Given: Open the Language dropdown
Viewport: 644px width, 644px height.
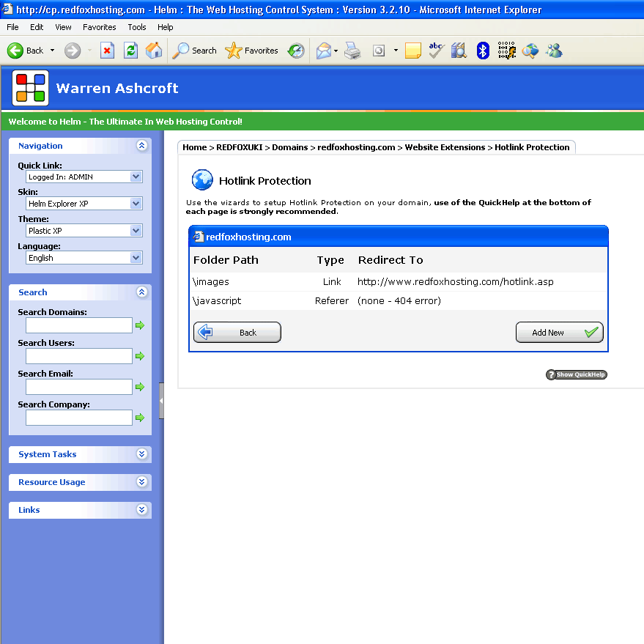Looking at the screenshot, I should 84,257.
